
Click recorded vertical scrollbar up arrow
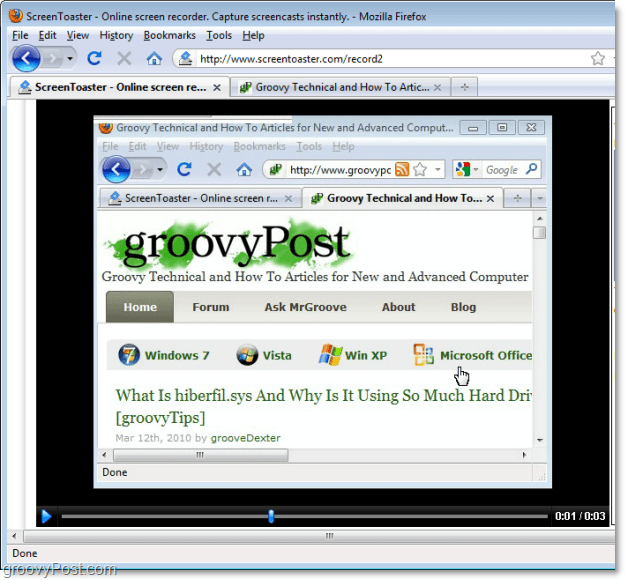pyautogui.click(x=540, y=218)
